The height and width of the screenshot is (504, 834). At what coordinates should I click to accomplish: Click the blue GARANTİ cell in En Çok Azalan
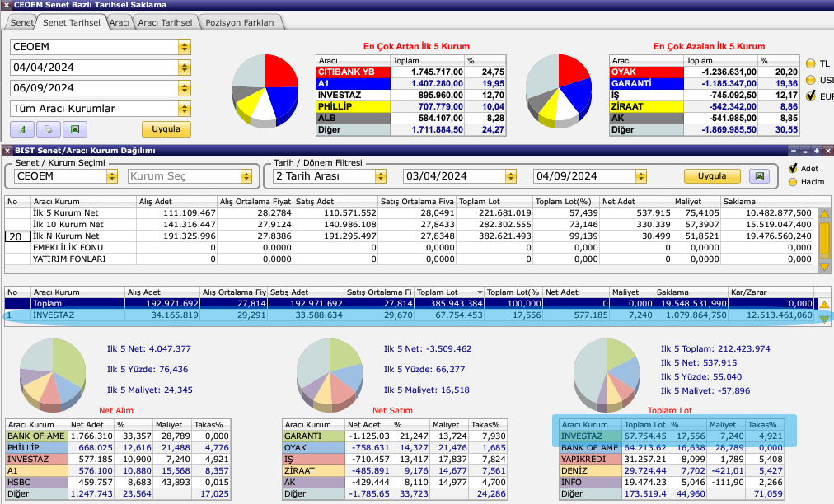[x=646, y=83]
